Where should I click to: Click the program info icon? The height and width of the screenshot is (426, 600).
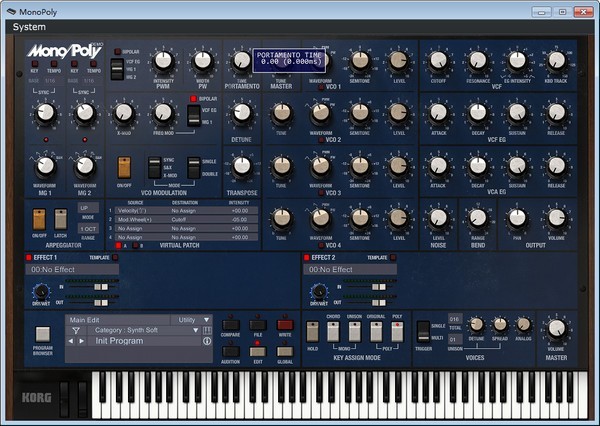click(207, 341)
